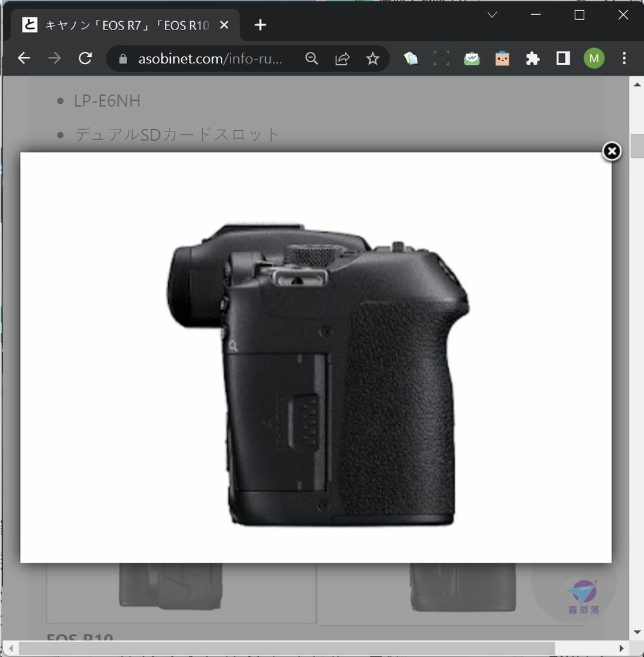644x657 pixels.
Task: Bookmark this tab with the star
Action: click(372, 58)
